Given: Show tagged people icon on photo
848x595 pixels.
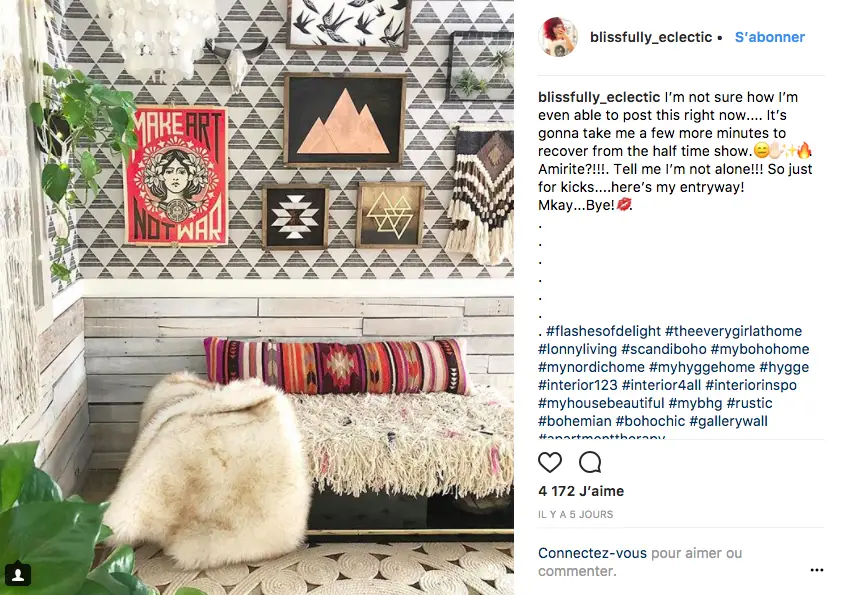Looking at the screenshot, I should 17,574.
